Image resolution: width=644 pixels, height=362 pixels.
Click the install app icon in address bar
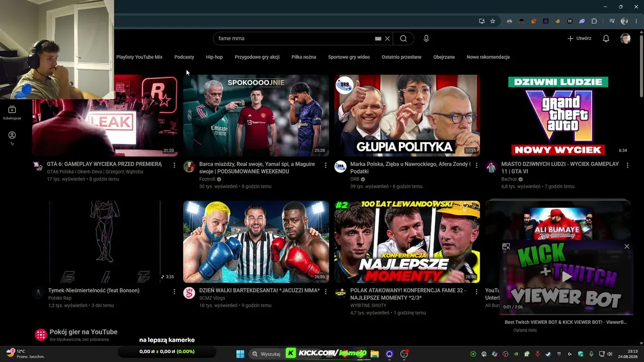pos(481,21)
